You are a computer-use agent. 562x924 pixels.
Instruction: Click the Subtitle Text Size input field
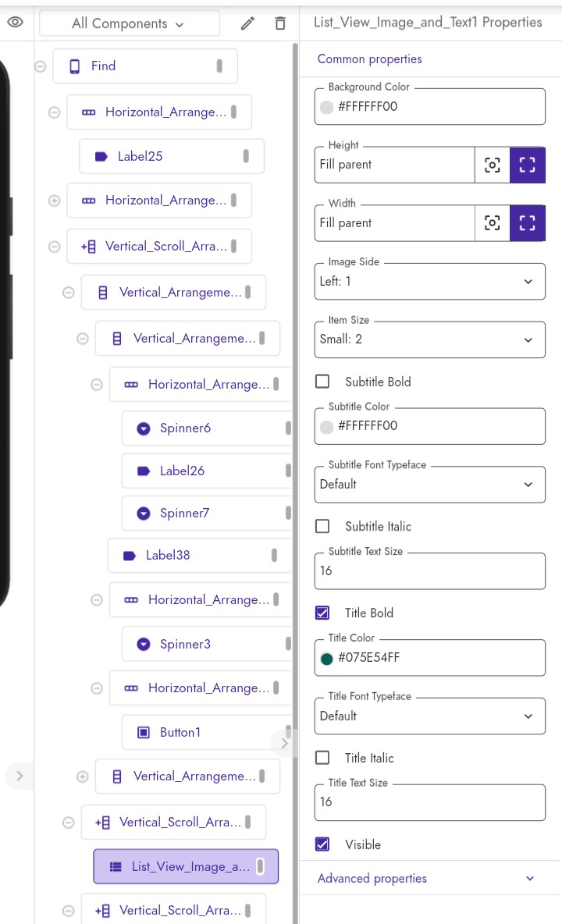pyautogui.click(x=429, y=571)
